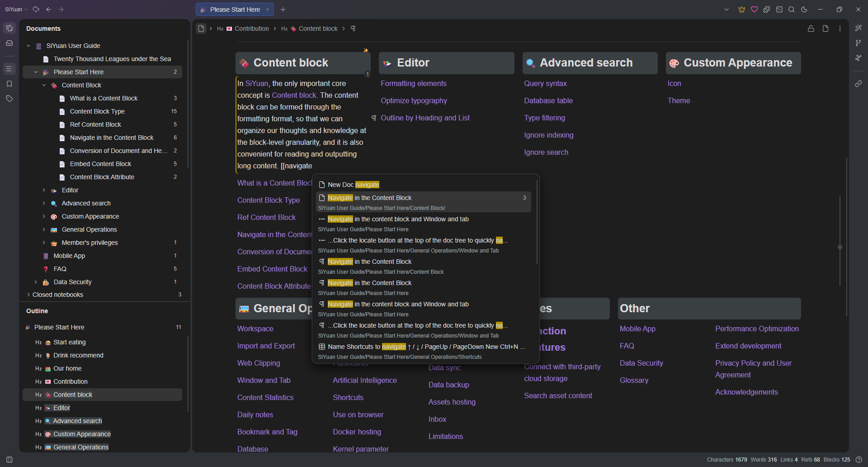Expand the Advanced search tree node arrow
Image resolution: width=868 pixels, height=467 pixels.
pos(44,203)
